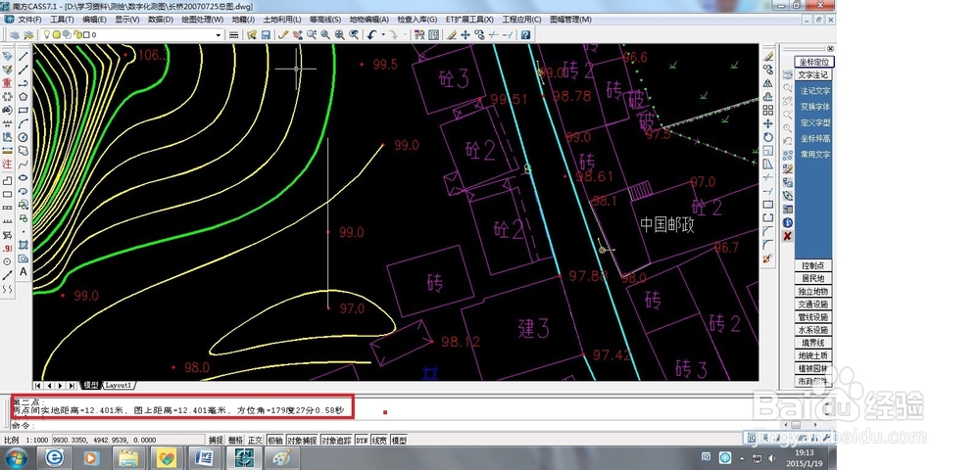980x470 pixels.
Task: Click the pan cross-arrows toolbar icon
Action: 465,35
